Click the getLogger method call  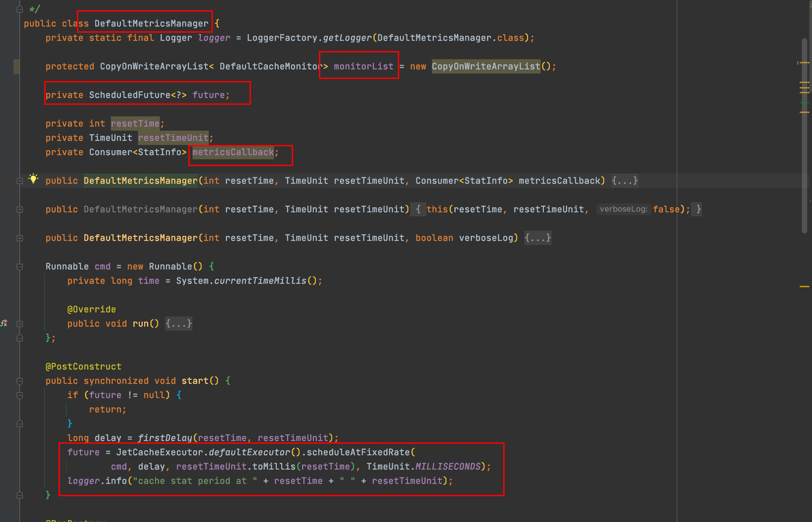point(347,38)
